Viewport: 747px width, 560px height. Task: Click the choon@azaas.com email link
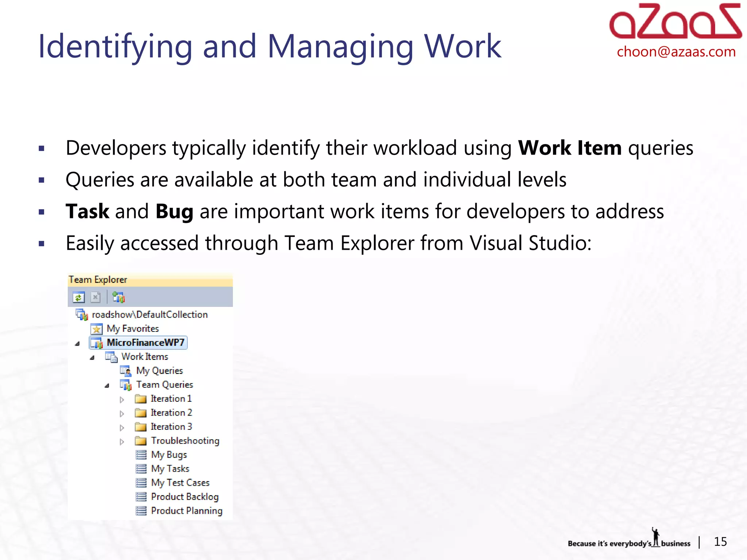coord(676,52)
